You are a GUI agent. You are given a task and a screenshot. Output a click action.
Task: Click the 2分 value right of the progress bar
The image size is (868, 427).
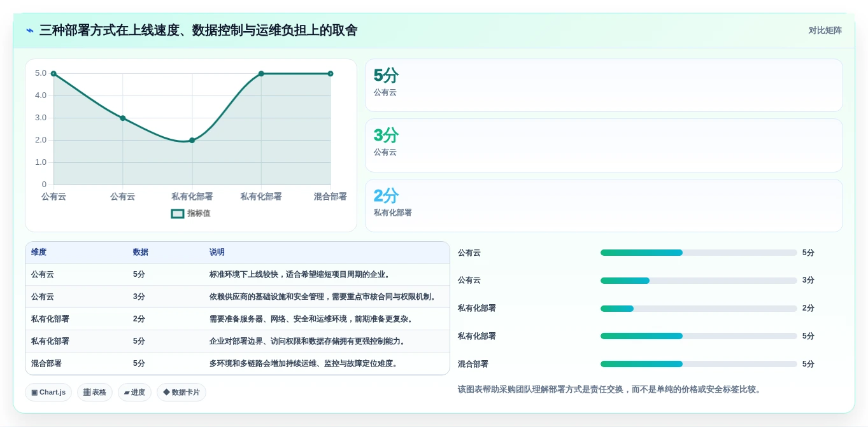click(808, 308)
